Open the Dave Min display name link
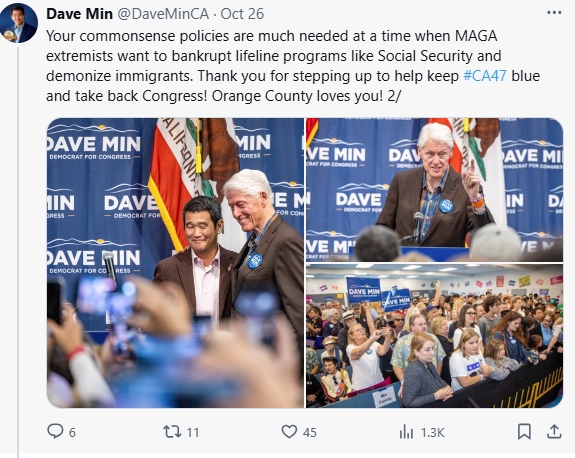The image size is (575, 458). (79, 14)
